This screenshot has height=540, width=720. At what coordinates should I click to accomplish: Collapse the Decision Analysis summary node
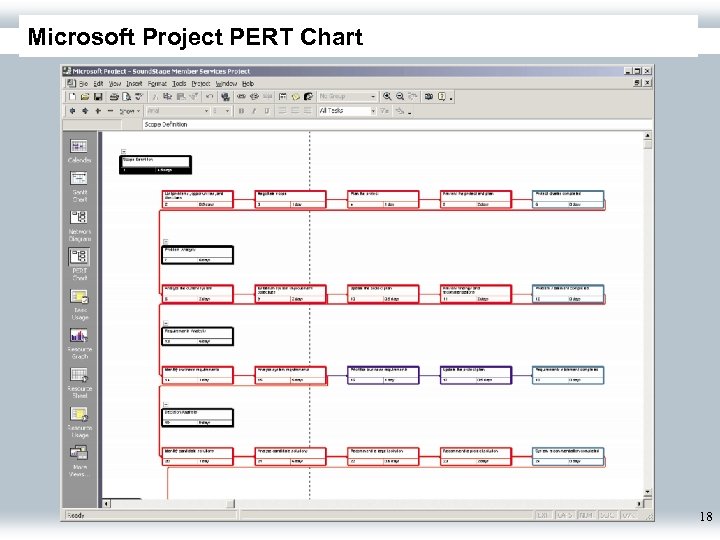pyautogui.click(x=166, y=404)
